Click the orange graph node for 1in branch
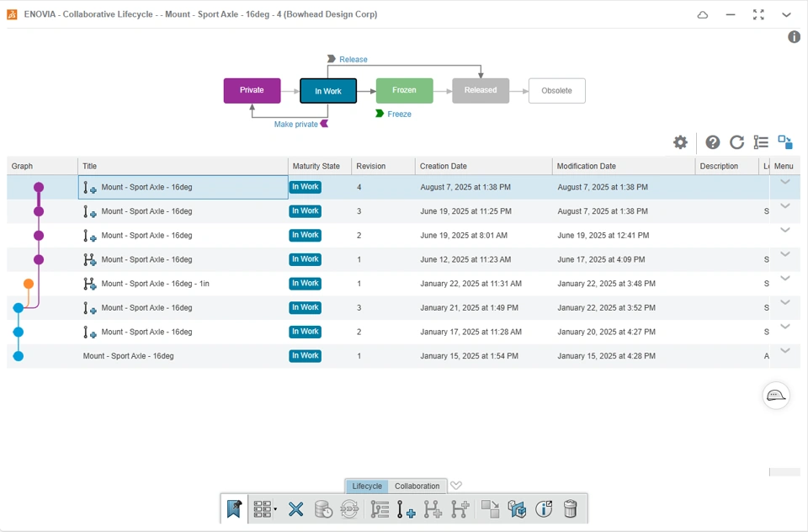The width and height of the screenshot is (808, 532). [29, 284]
